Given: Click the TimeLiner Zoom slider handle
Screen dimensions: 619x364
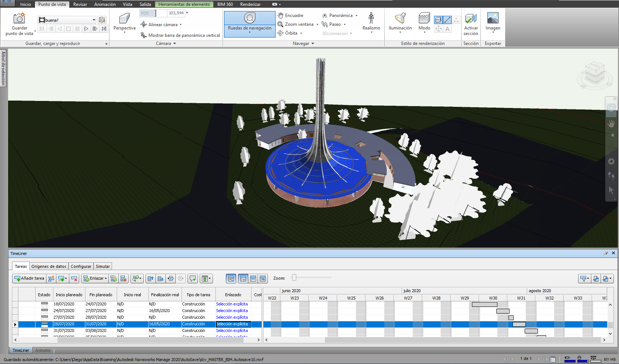Looking at the screenshot, I should pyautogui.click(x=294, y=278).
